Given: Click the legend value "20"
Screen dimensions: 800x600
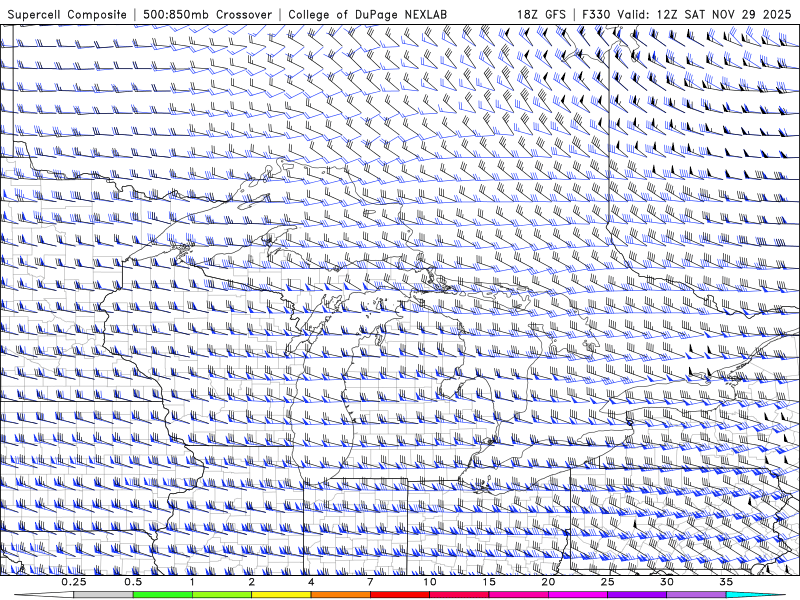Looking at the screenshot, I should 548,582.
